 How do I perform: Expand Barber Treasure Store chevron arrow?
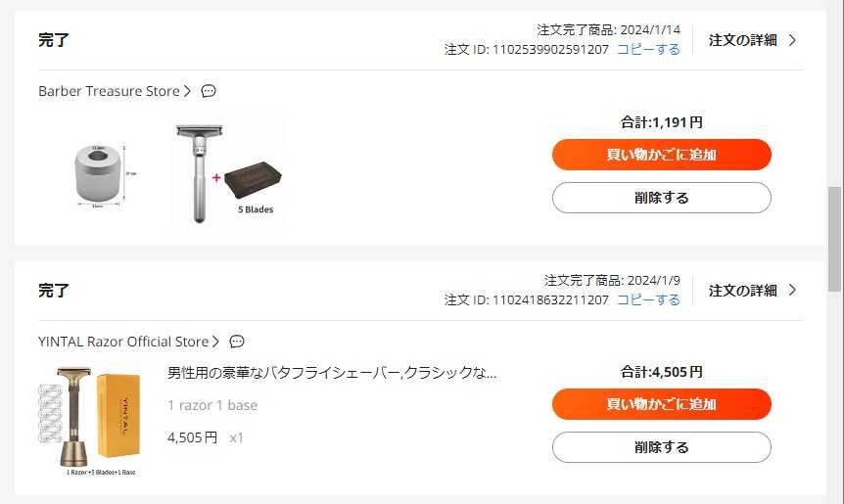tap(187, 91)
